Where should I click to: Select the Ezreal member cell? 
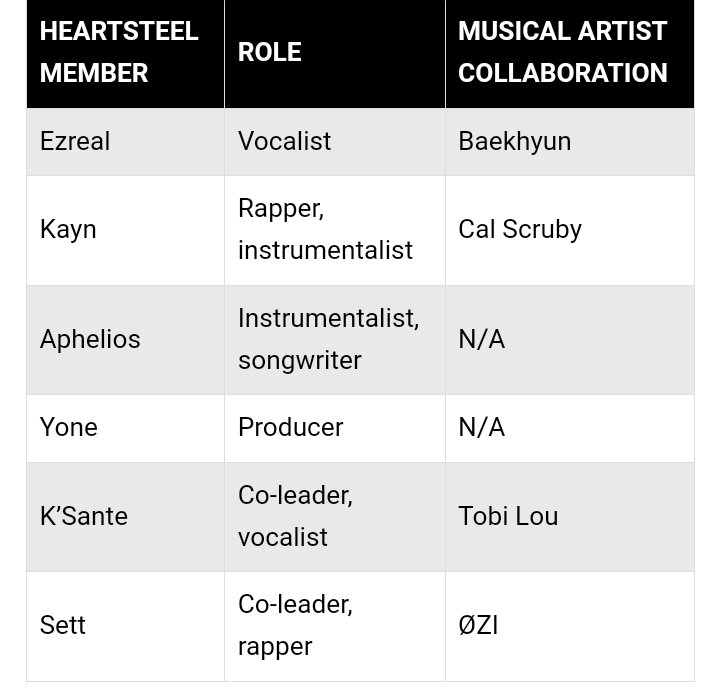75,141
